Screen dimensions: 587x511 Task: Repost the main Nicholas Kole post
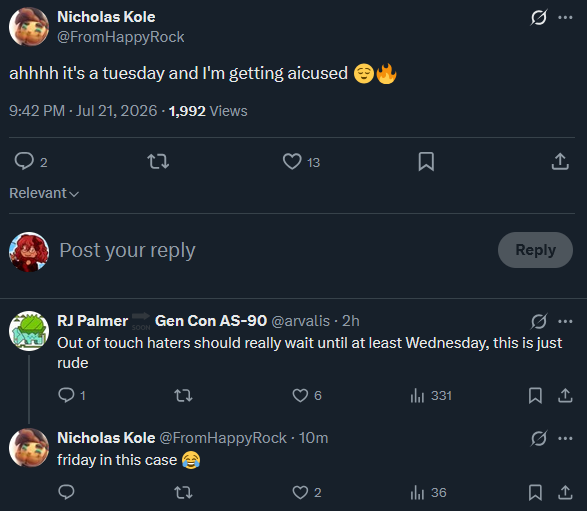[158, 162]
